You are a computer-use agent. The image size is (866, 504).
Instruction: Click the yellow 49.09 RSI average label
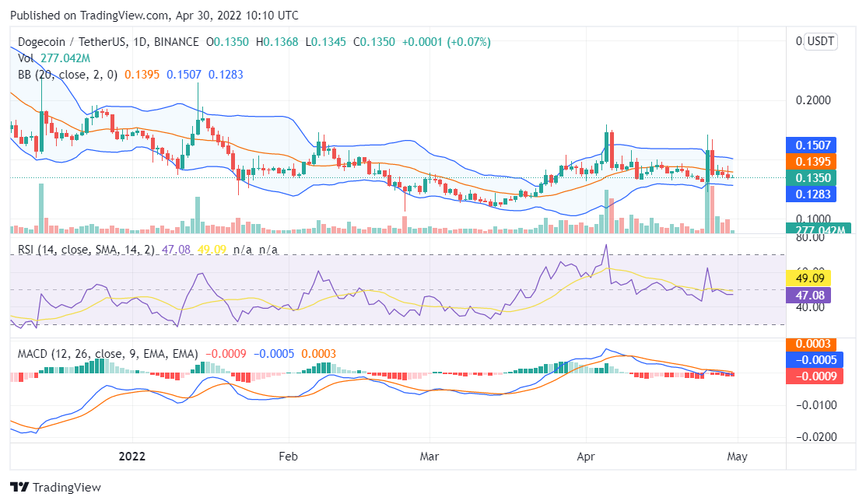click(x=812, y=278)
